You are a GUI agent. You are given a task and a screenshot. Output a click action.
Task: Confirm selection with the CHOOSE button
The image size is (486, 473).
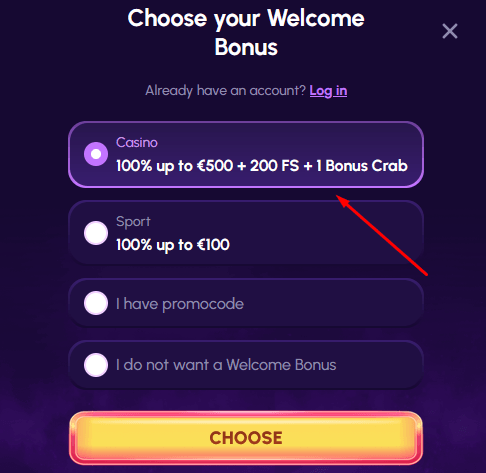[246, 438]
